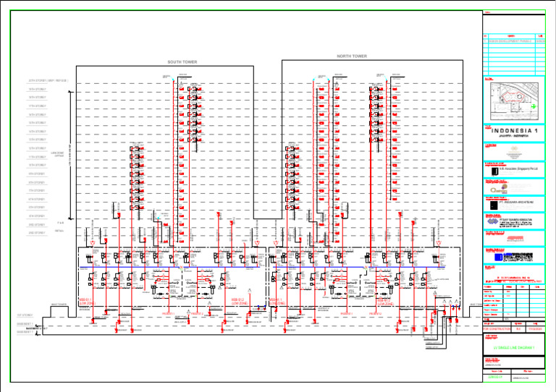Click the green north marker on key plan
Viewport: 556px width, 392px height.
click(x=534, y=106)
